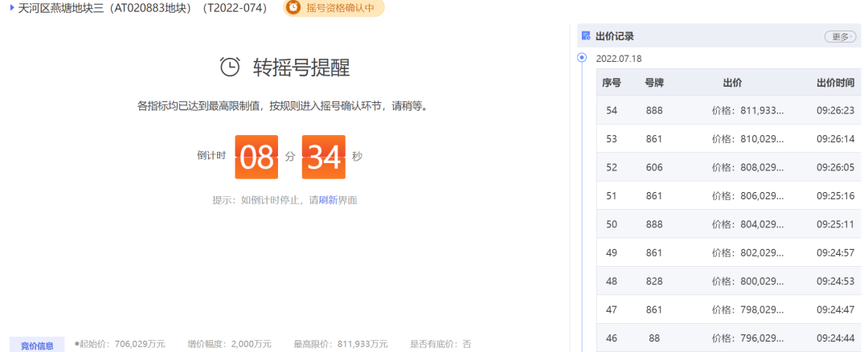
Task: Click the 刷新 link to refresh the page
Action: click(x=328, y=200)
